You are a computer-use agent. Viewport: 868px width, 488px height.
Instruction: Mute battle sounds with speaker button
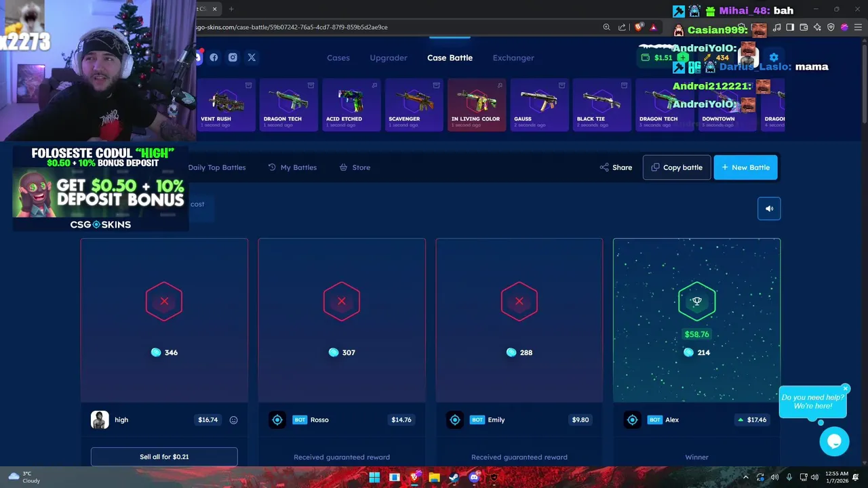click(x=769, y=209)
